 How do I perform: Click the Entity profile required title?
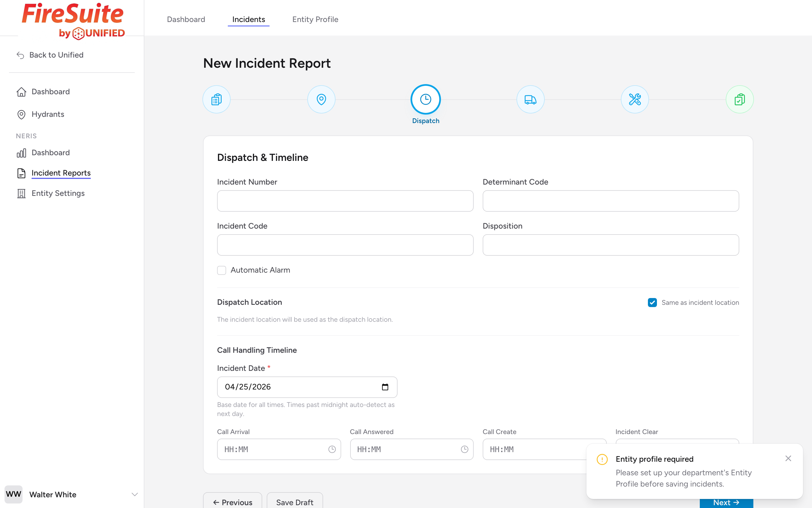654,459
